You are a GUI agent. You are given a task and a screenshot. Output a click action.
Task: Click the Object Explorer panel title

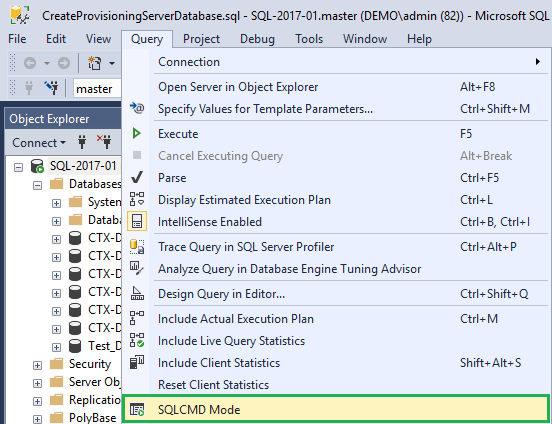pyautogui.click(x=49, y=119)
